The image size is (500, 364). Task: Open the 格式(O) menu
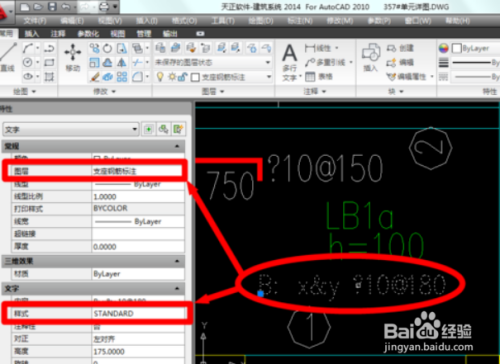pos(184,21)
